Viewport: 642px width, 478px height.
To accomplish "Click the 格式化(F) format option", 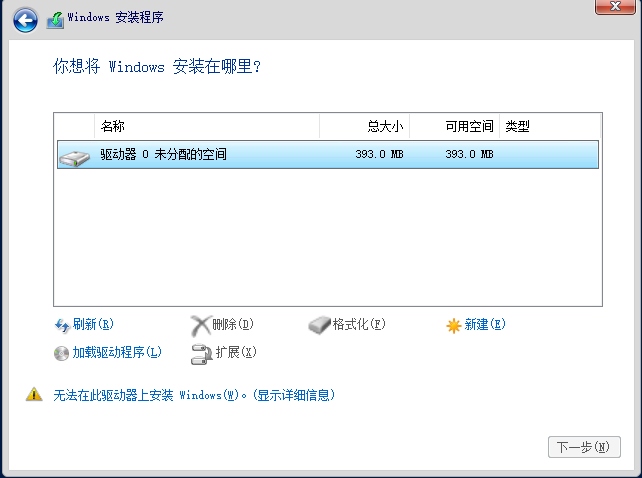I will pos(359,324).
